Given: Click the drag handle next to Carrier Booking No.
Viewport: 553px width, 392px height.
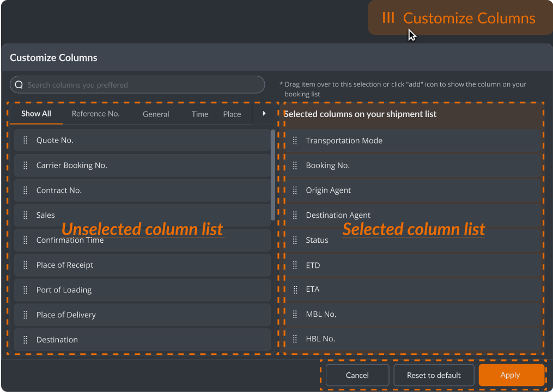Looking at the screenshot, I should pos(25,166).
